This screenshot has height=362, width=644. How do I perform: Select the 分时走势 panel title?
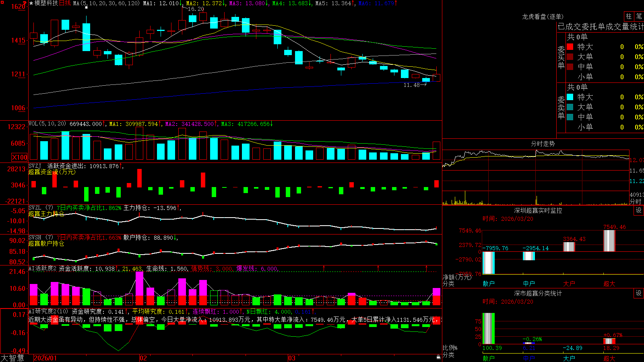point(543,144)
